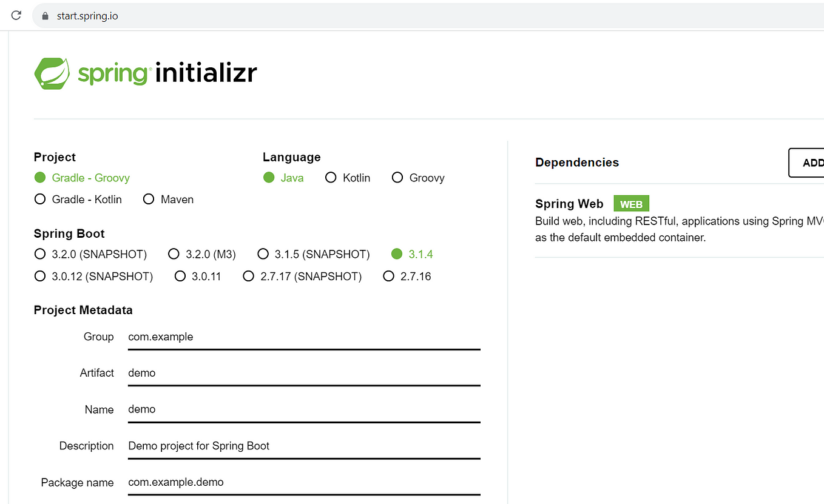Click the browser page reload icon
Viewport: 824px width, 504px height.
pos(16,15)
